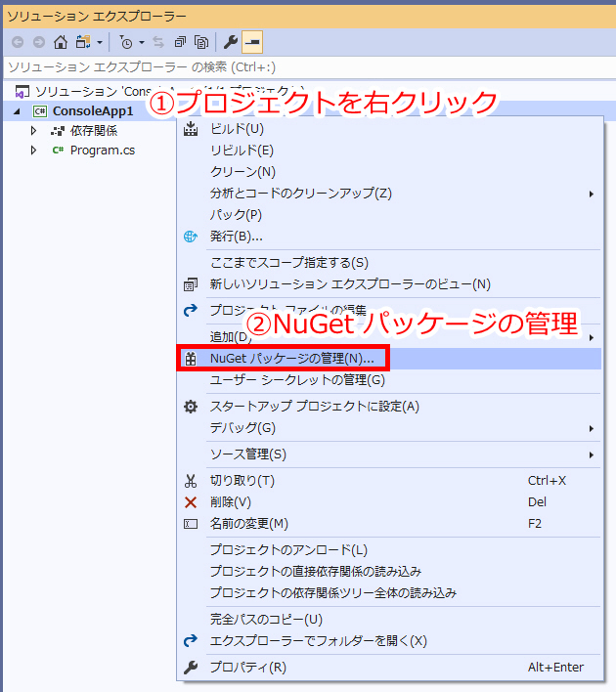This screenshot has height=692, width=616.
Task: Click the gear icon beside スタートアップ プロジェクトに設定
Action: tap(191, 407)
